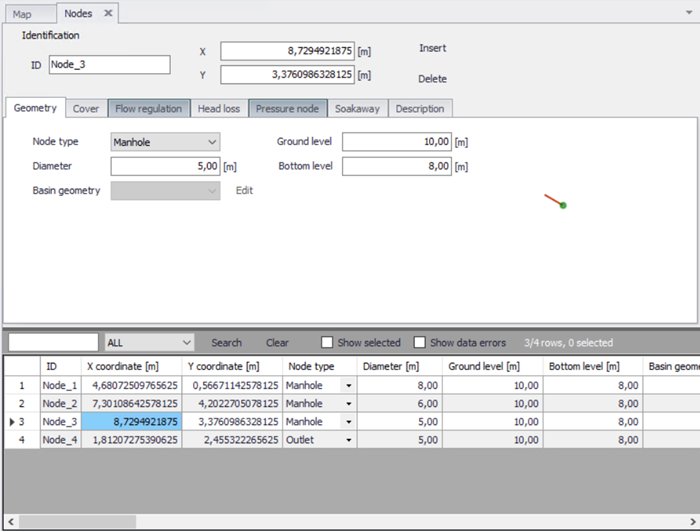Click the Bottom level input field

coord(397,166)
